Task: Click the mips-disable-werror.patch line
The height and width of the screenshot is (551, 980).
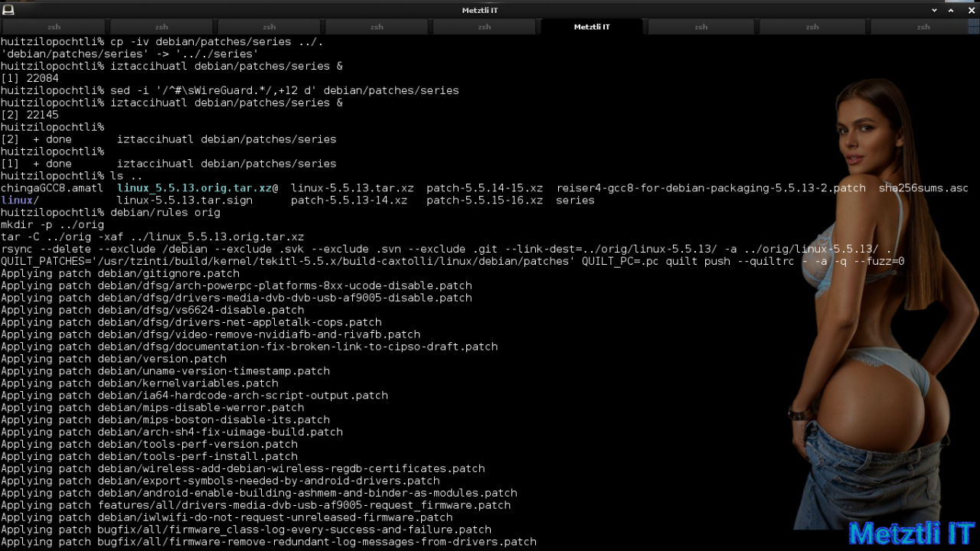Action: [152, 408]
